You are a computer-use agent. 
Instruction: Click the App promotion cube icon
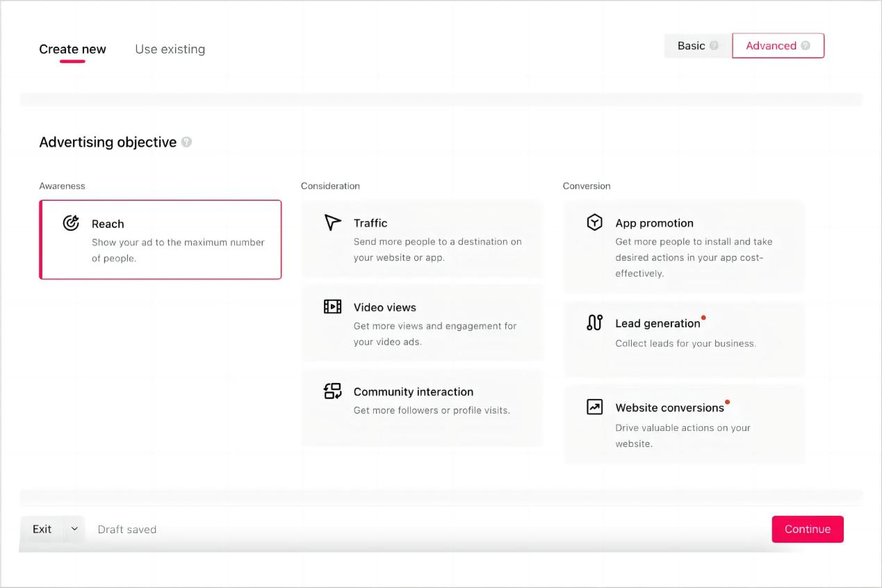pos(594,222)
